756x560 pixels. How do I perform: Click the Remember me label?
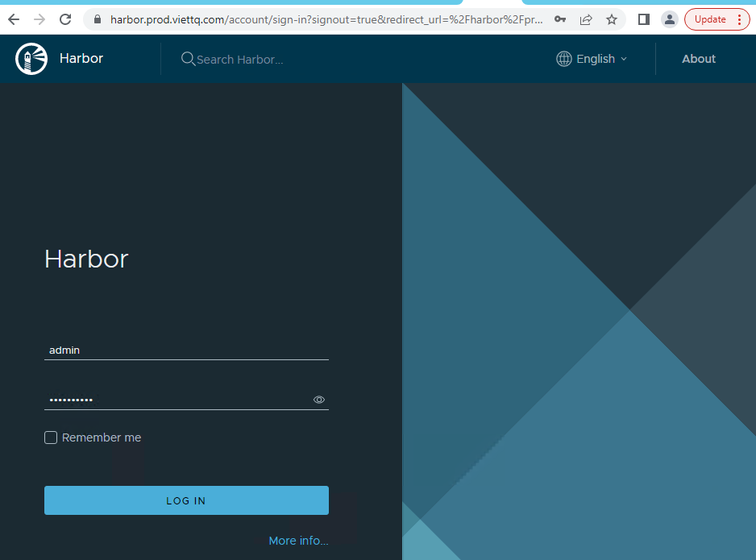click(x=102, y=438)
